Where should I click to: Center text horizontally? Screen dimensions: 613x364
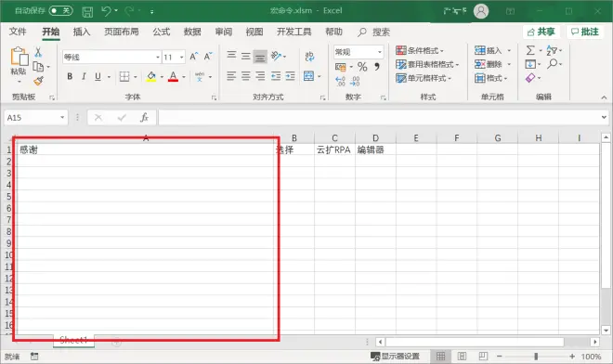(x=245, y=76)
